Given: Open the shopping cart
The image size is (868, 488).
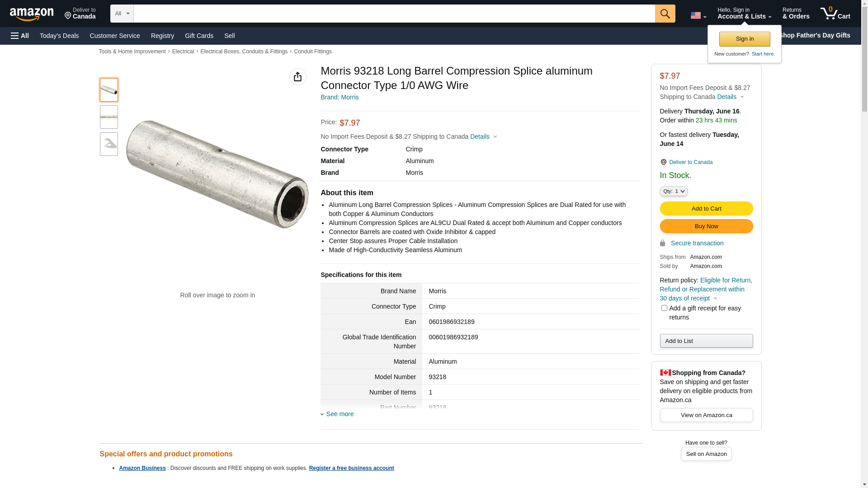Looking at the screenshot, I should 835,14.
